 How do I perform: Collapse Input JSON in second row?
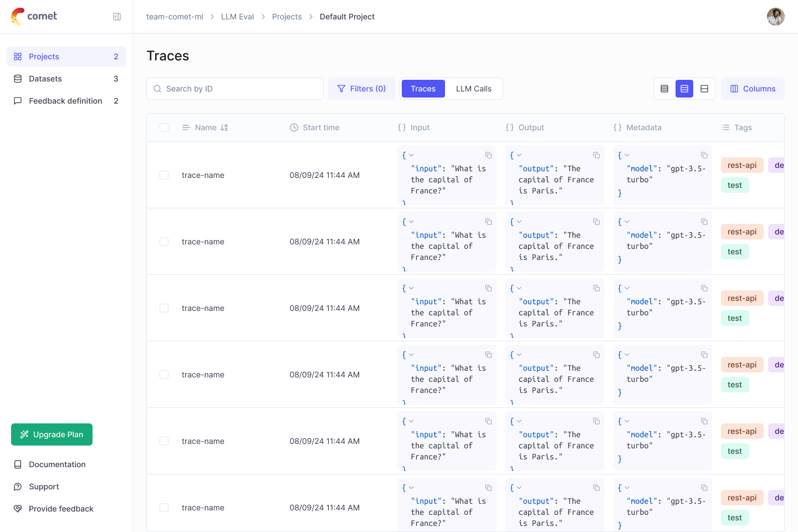coord(411,222)
